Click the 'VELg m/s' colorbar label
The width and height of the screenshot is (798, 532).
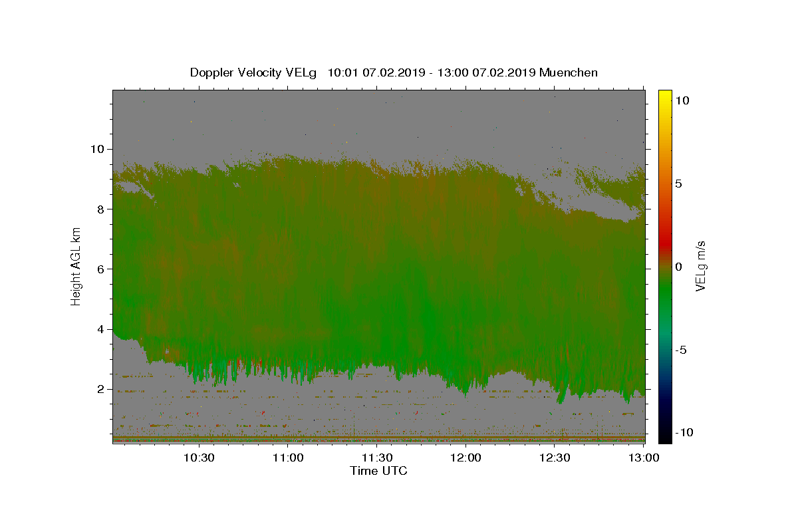coord(700,266)
